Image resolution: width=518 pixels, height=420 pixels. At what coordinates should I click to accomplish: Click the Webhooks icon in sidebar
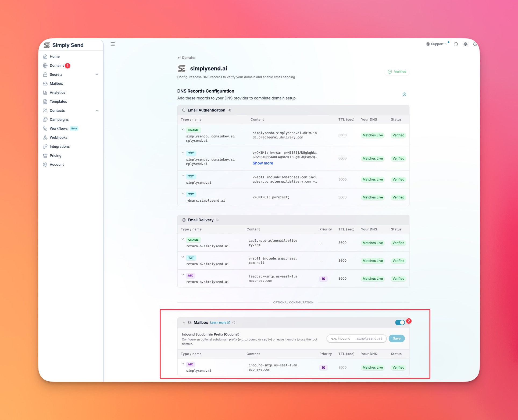point(45,137)
